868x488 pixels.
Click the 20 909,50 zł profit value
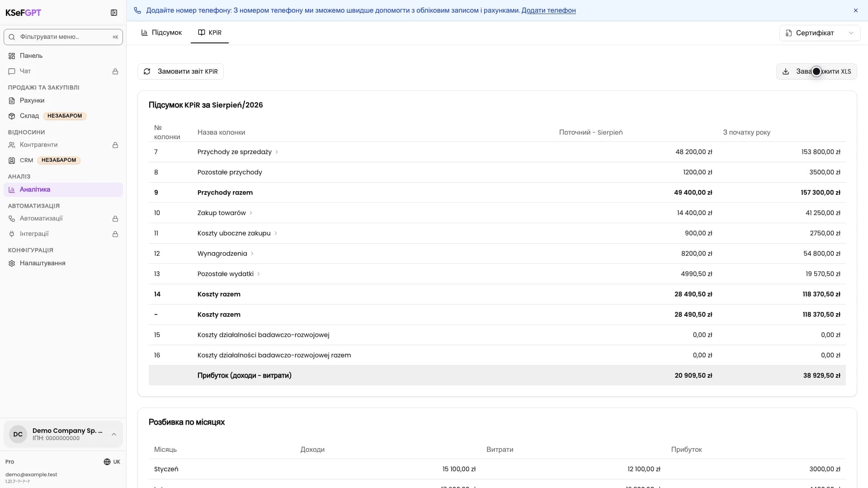pos(693,375)
